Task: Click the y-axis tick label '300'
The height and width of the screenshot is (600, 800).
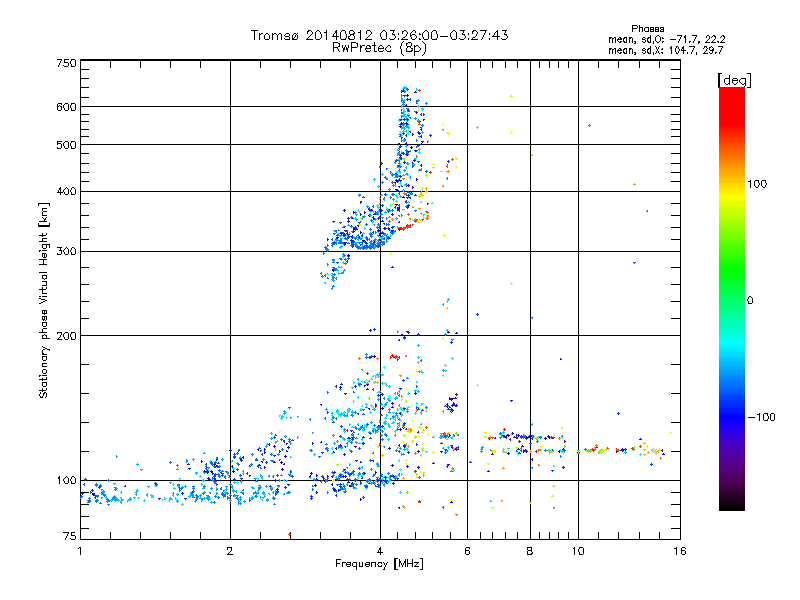Action: tap(66, 251)
